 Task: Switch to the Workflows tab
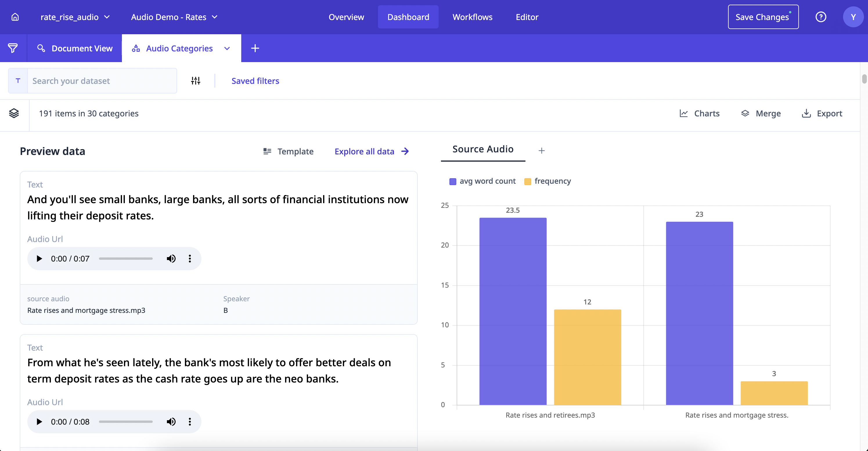[472, 17]
